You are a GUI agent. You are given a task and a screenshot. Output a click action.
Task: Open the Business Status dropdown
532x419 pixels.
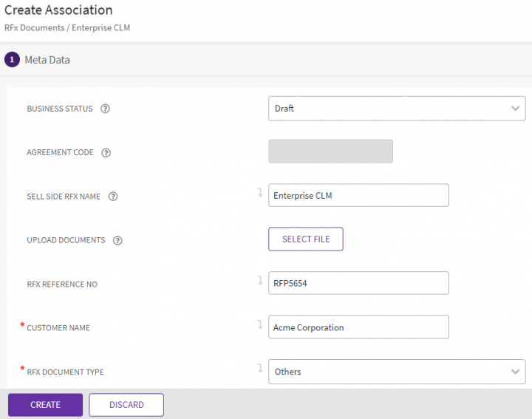point(397,109)
